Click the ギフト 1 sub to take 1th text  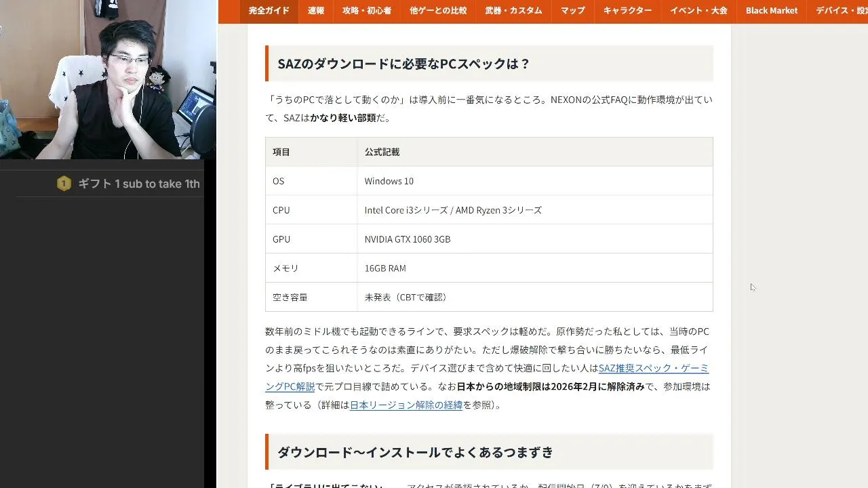[x=139, y=184]
